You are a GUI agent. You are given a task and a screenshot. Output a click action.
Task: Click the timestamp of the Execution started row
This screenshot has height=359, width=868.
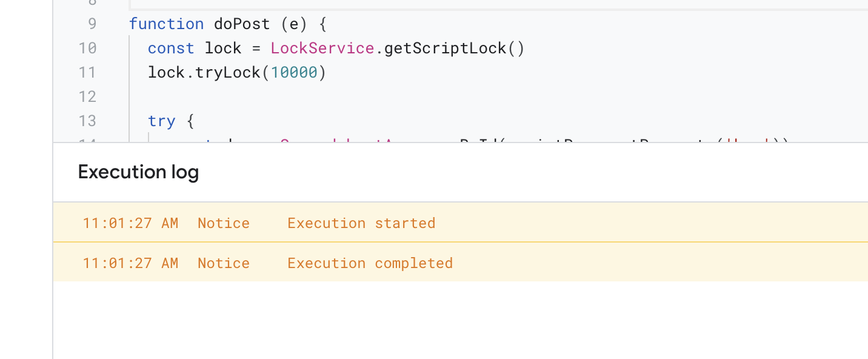(x=130, y=223)
